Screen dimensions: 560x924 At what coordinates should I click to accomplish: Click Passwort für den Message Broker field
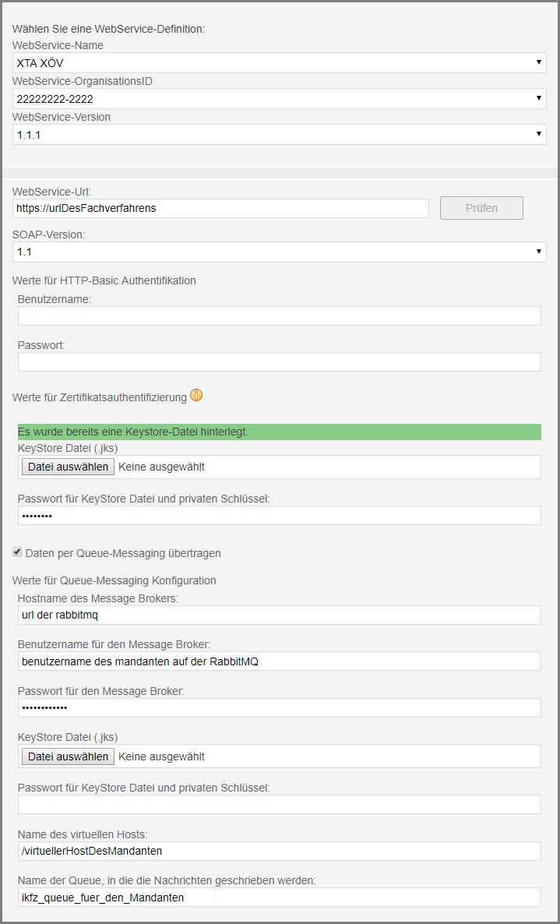pos(279,707)
